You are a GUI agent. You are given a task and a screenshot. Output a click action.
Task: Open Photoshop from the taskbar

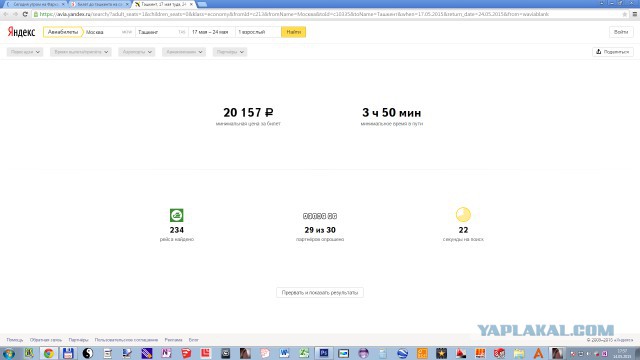pos(324,353)
